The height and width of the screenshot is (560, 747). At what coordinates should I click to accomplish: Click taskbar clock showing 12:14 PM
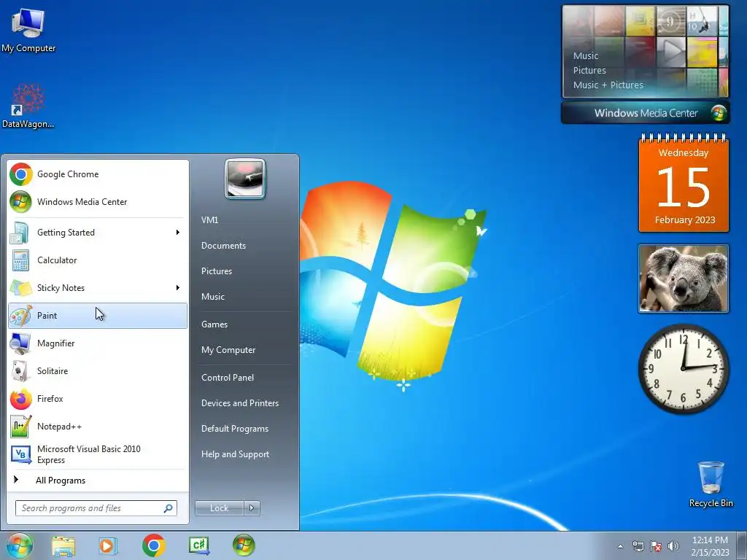(710, 546)
